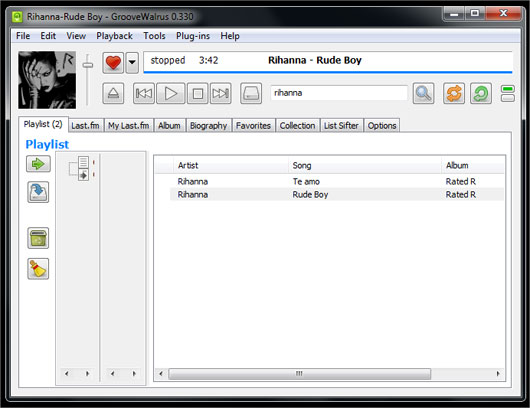Click the green arrow playlist button
530x408 pixels.
38,164
